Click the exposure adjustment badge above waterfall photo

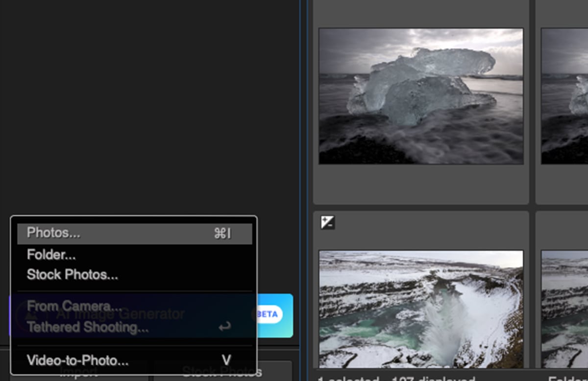coord(327,223)
